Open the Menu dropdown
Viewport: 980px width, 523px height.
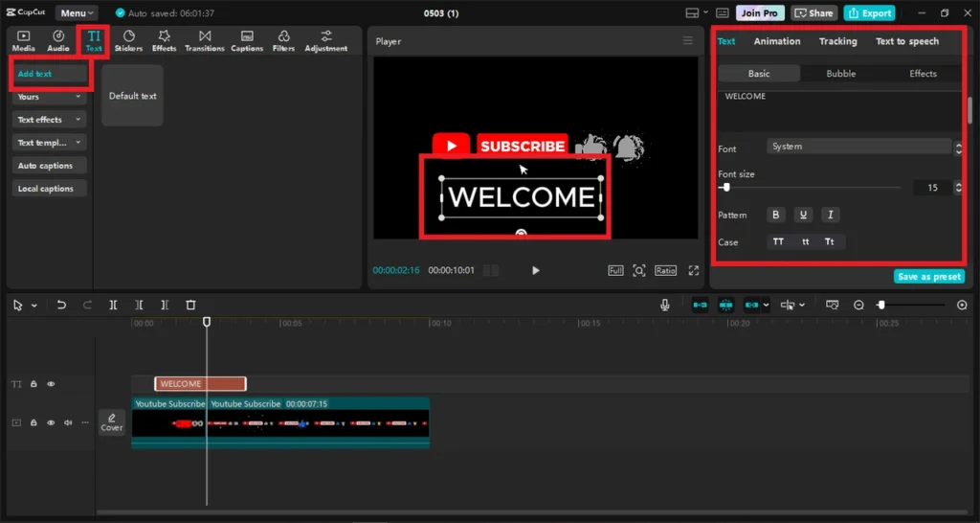[77, 12]
